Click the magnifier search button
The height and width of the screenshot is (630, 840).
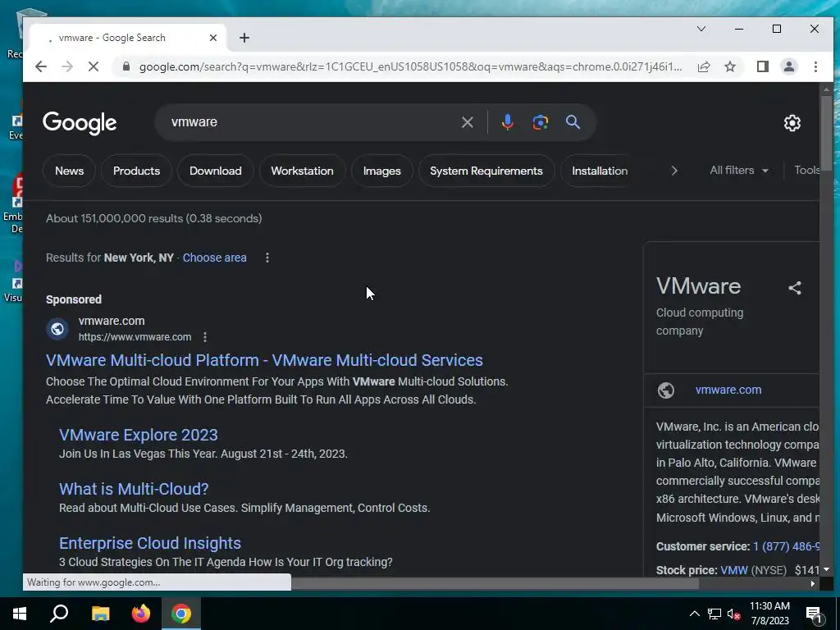click(x=573, y=122)
